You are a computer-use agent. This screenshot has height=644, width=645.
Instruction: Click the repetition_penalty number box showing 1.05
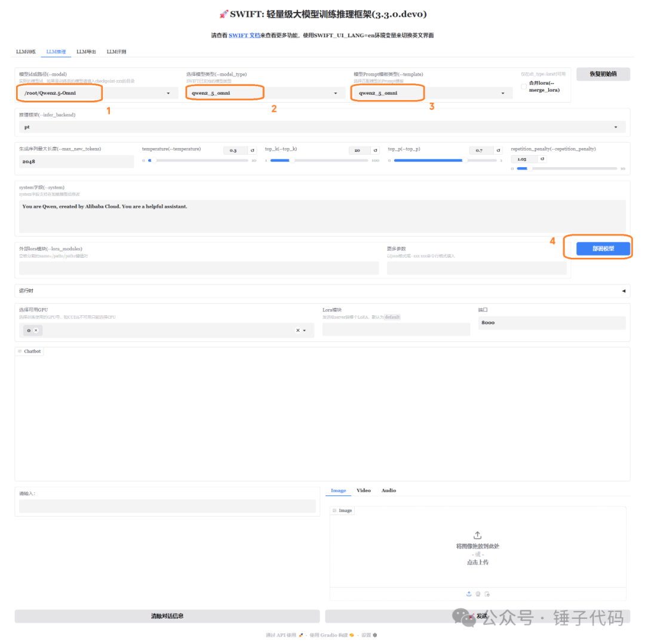coord(524,159)
